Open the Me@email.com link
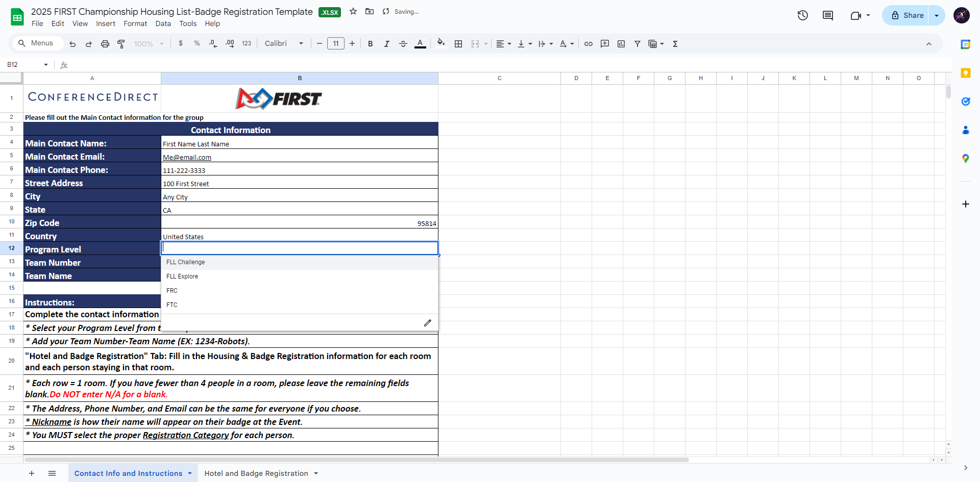 click(187, 158)
